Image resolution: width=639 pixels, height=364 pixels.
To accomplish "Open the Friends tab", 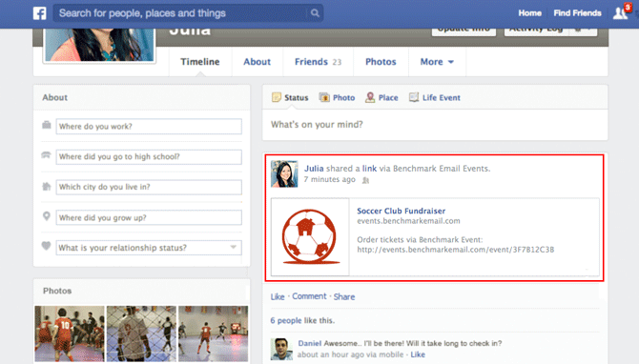I will click(318, 62).
